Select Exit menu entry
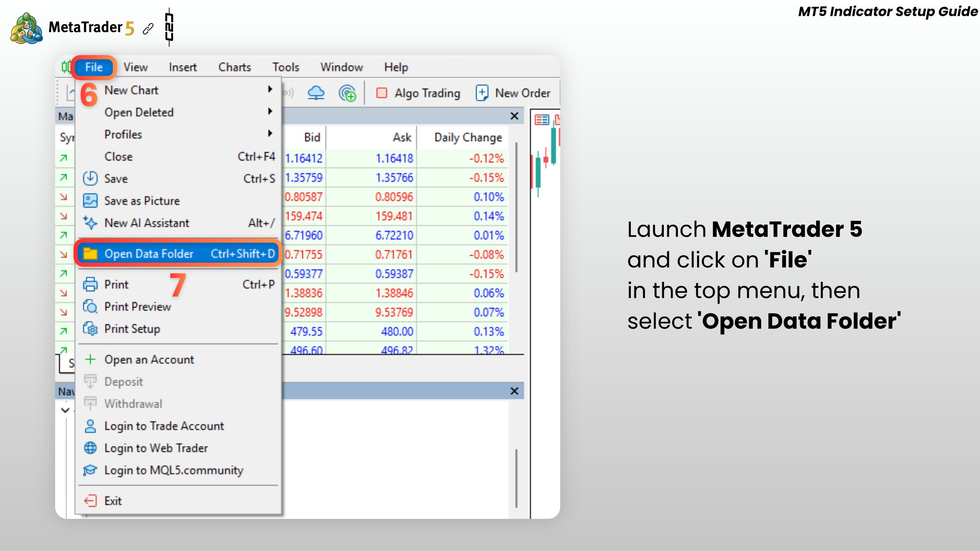 (178, 500)
